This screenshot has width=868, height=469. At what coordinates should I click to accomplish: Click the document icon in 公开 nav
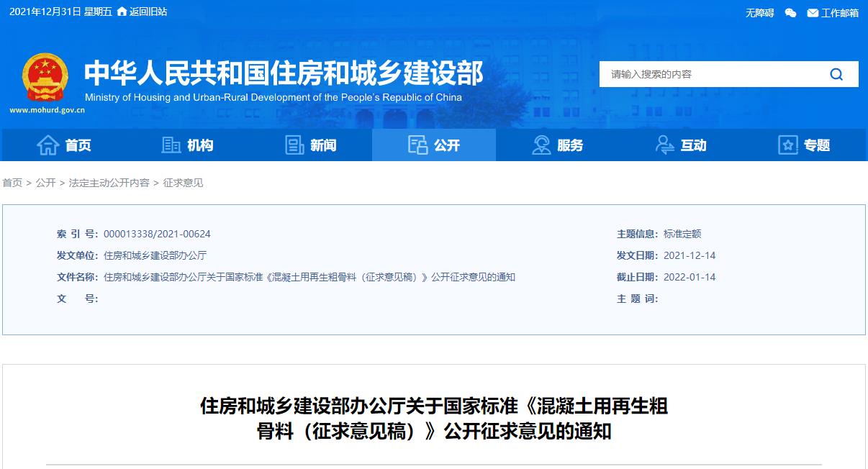[x=417, y=145]
